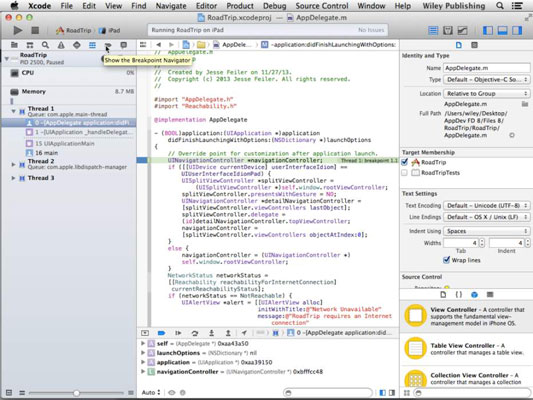
Task: Expand the self variable
Action: (x=143, y=344)
